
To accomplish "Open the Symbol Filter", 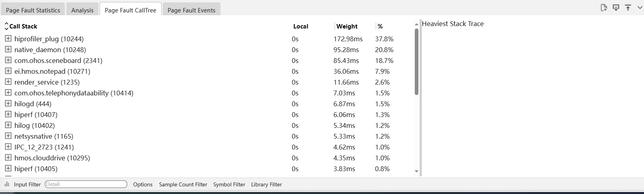I will (229, 184).
